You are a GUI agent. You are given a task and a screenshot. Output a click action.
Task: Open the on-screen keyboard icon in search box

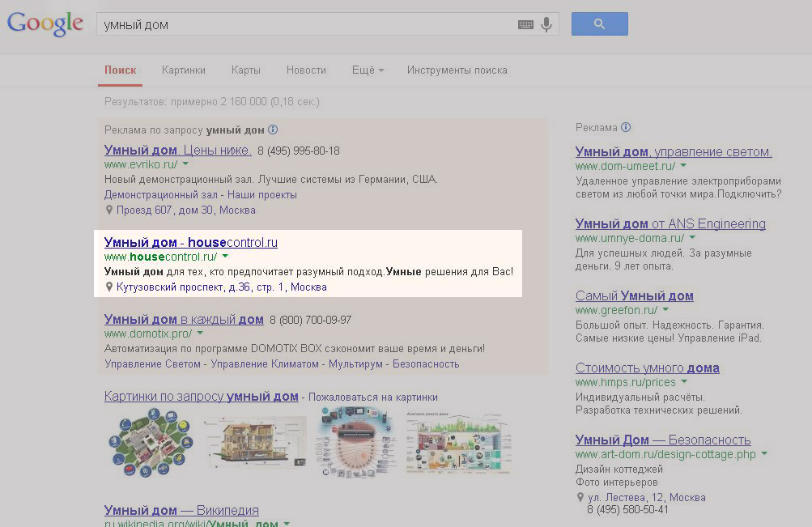coord(525,24)
